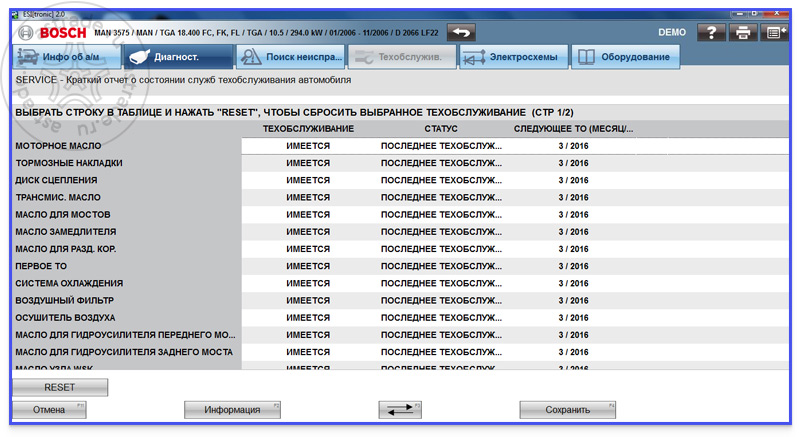The width and height of the screenshot is (799, 437).
Task: Select МАСЛО ДЛЯ ГИДРОУСИЛИТЕЛЯ ЗАДНЕГО МОСТА row
Action: [401, 352]
